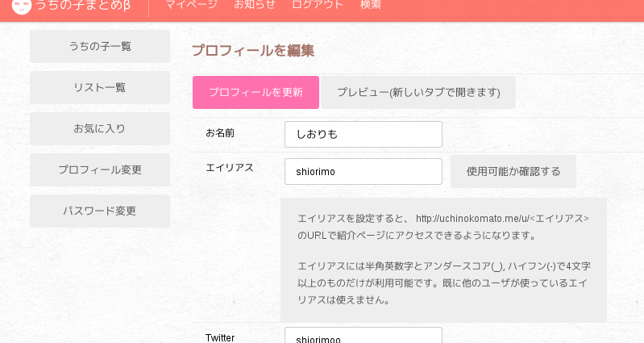Viewport: 644px width, 343px height.
Task: Click プレビュー(新しいタブで開きます) button
Action: [x=418, y=93]
